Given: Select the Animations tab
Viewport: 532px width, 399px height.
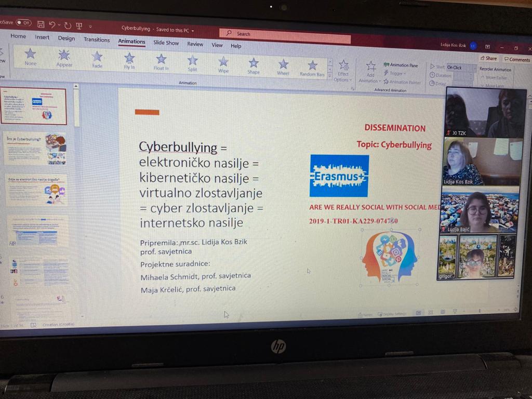Looking at the screenshot, I should coord(131,42).
